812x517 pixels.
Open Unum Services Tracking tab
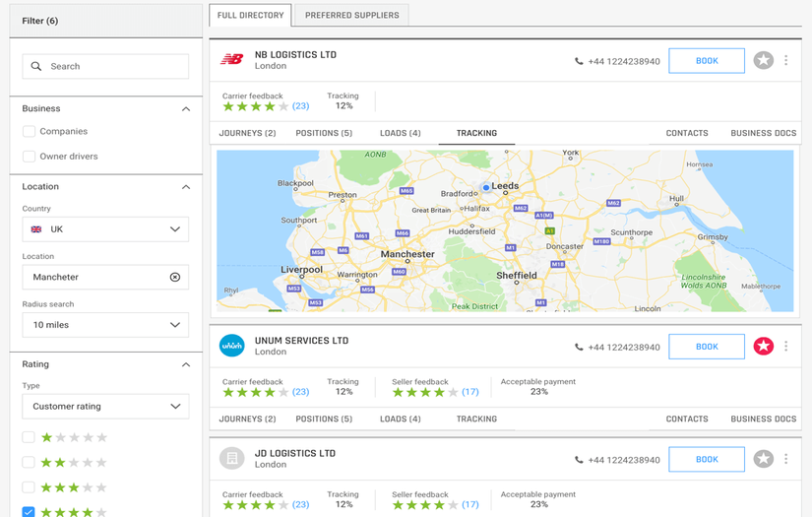click(476, 419)
